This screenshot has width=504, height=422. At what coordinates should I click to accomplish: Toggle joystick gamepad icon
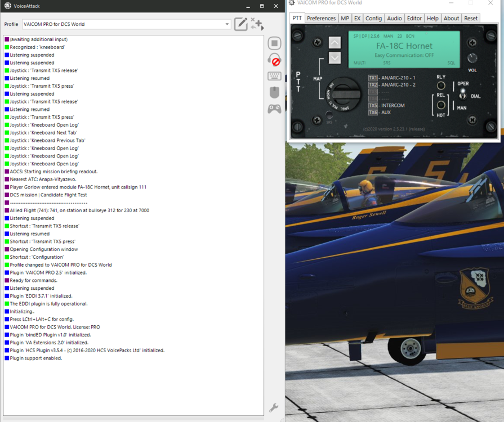click(274, 109)
